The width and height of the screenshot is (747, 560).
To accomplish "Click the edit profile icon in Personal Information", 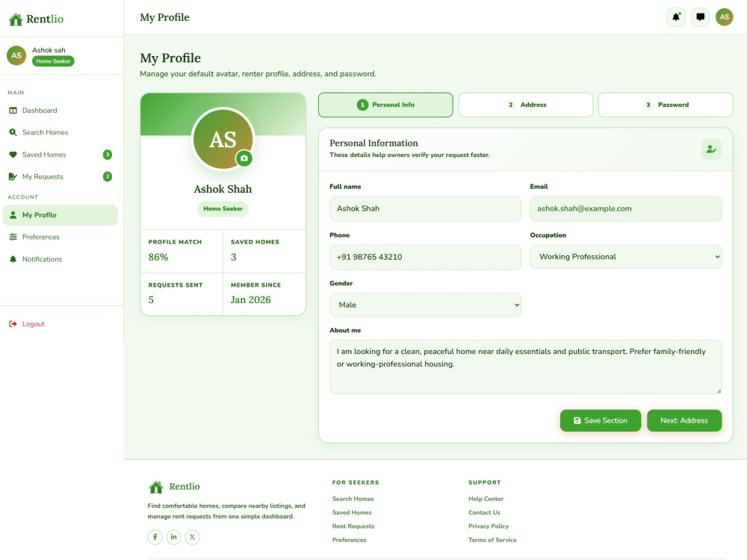I will [x=711, y=149].
